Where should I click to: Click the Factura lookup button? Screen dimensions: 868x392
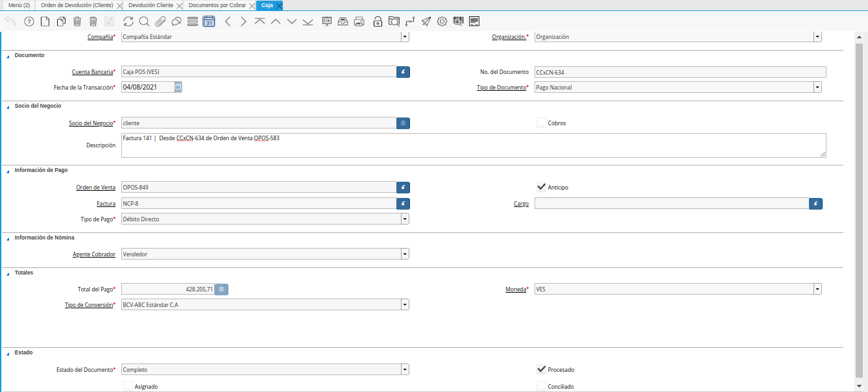(403, 203)
